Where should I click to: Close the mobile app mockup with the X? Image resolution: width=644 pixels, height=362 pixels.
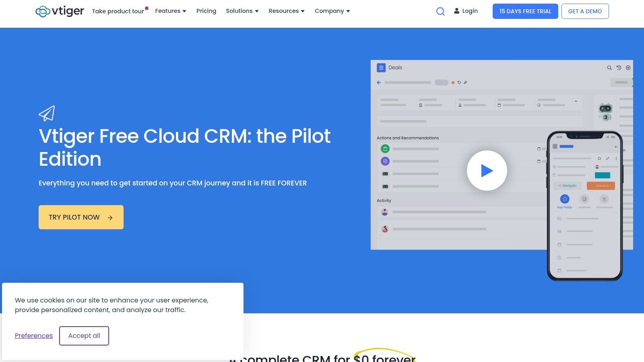(x=616, y=147)
